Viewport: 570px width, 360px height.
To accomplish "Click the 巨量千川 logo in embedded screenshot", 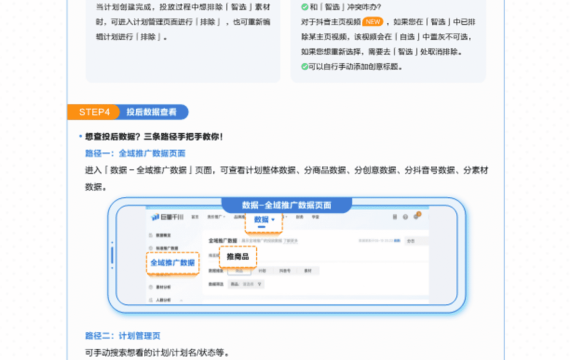I will click(x=168, y=217).
